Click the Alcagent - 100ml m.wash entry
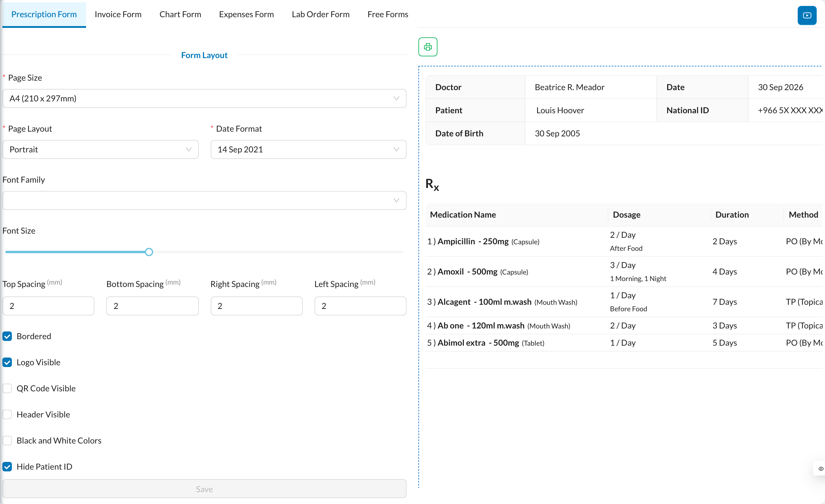Image resolution: width=825 pixels, height=504 pixels. (x=484, y=302)
